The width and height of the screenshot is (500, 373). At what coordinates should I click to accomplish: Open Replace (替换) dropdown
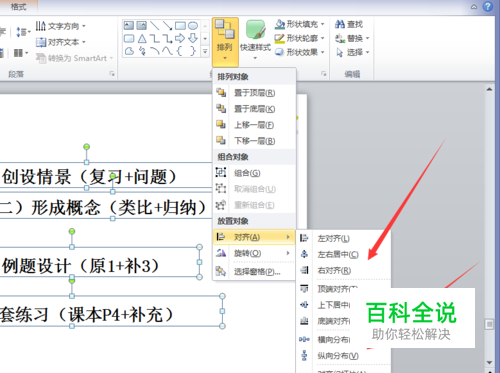352,38
